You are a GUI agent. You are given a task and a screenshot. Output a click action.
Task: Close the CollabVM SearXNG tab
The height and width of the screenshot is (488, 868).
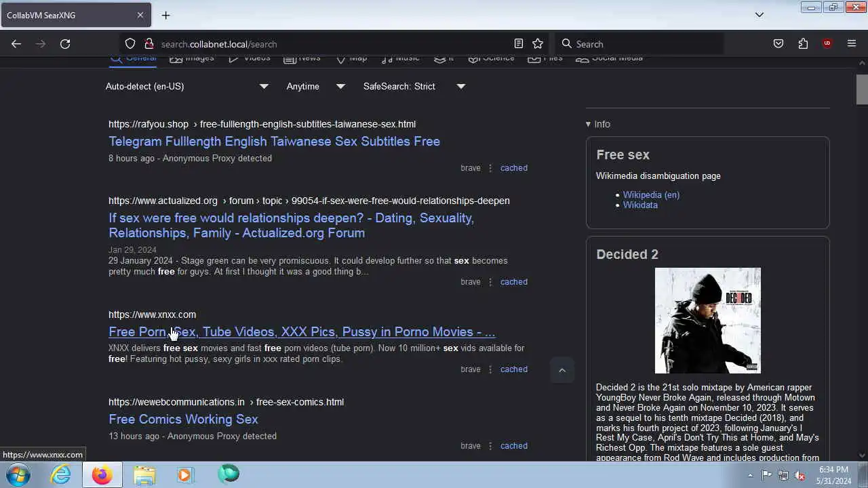(x=140, y=15)
